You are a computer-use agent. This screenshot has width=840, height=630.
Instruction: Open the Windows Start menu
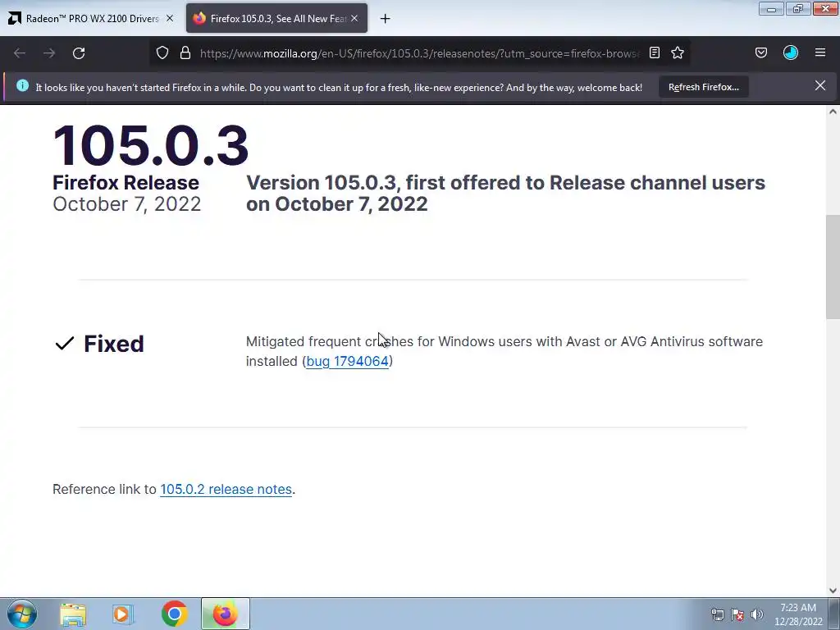click(22, 614)
